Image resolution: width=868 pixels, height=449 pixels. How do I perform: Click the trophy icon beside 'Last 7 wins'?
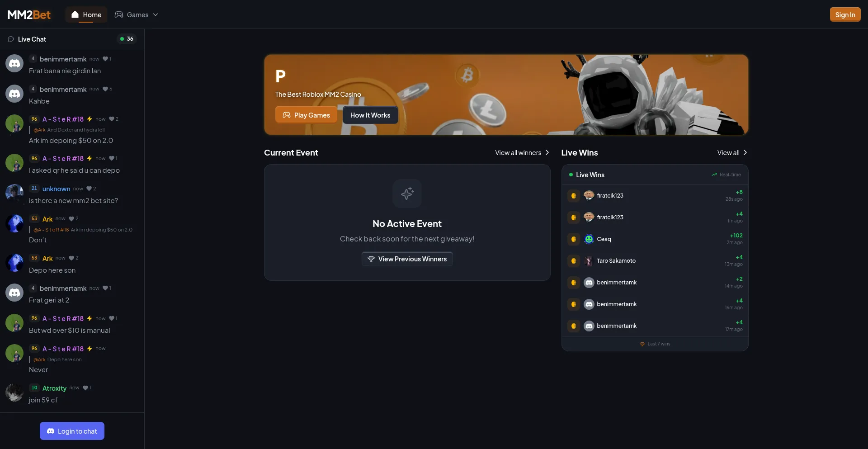coord(642,344)
